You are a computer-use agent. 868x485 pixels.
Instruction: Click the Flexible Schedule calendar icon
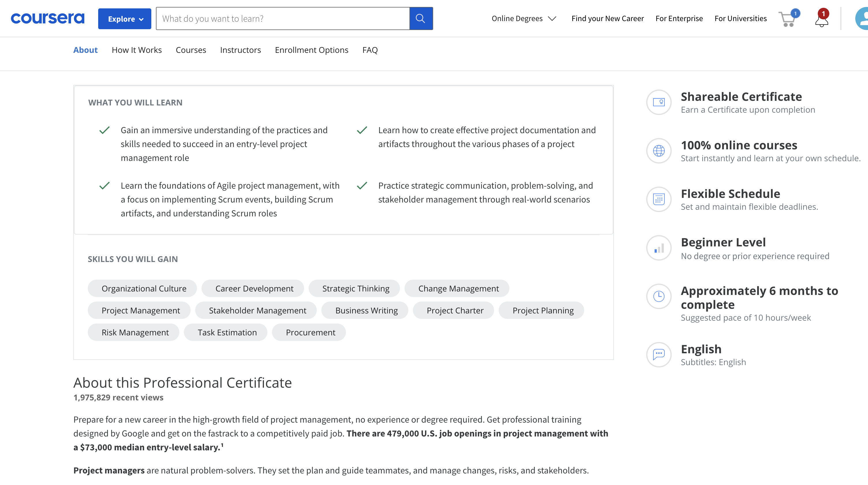tap(658, 199)
